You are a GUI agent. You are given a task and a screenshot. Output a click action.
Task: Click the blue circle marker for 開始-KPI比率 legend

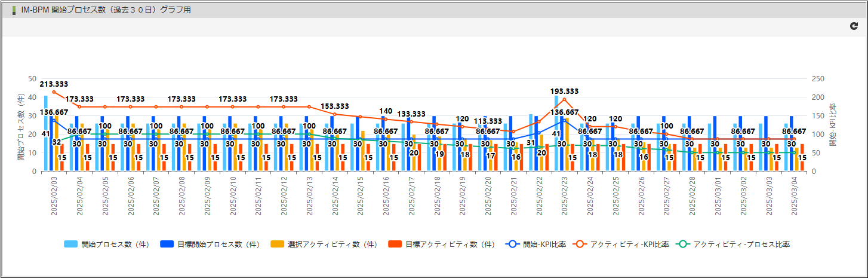pyautogui.click(x=513, y=244)
